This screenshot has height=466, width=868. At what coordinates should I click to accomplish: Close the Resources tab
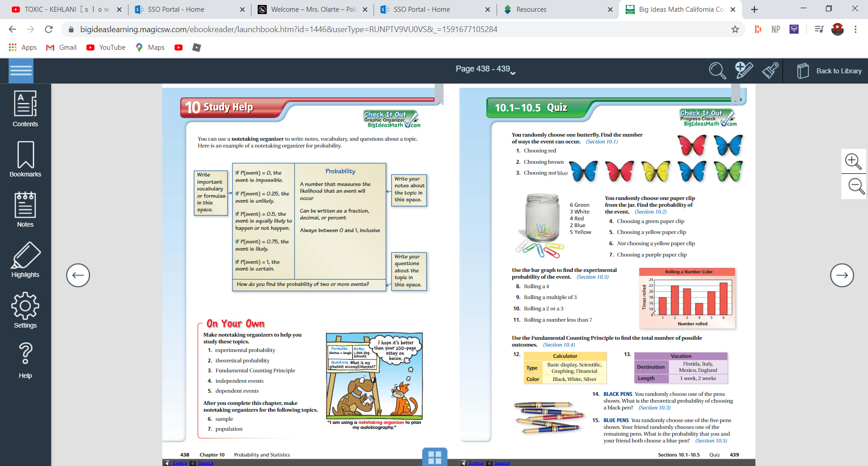point(610,10)
